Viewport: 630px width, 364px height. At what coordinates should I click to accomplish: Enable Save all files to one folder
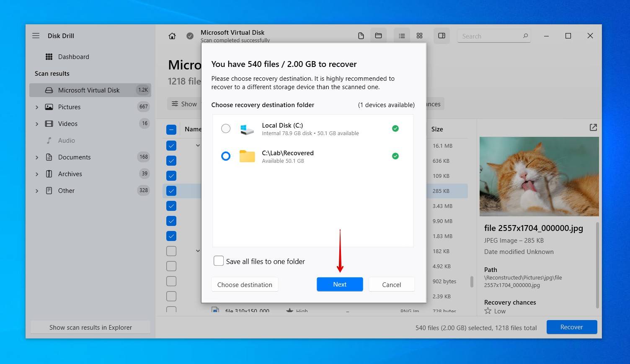click(219, 261)
